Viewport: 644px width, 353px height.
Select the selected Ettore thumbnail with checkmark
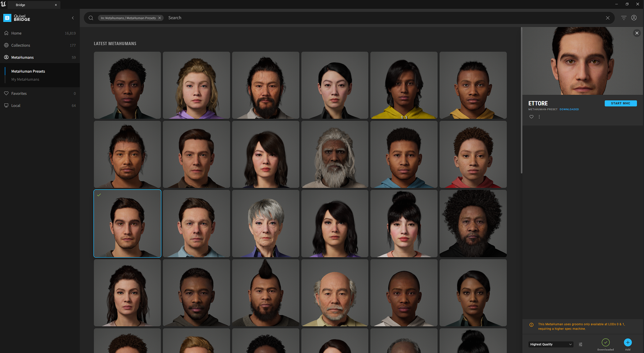(127, 224)
